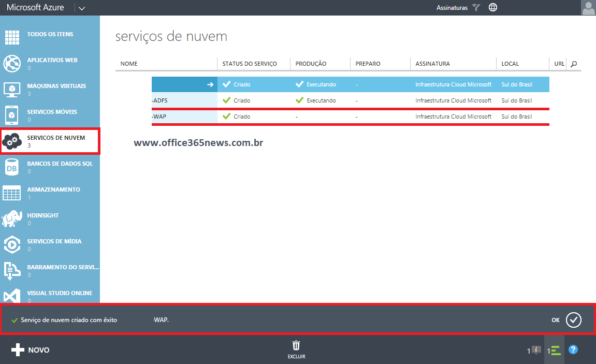Open Máquinas Virtuais monitor icon

[x=12, y=90]
